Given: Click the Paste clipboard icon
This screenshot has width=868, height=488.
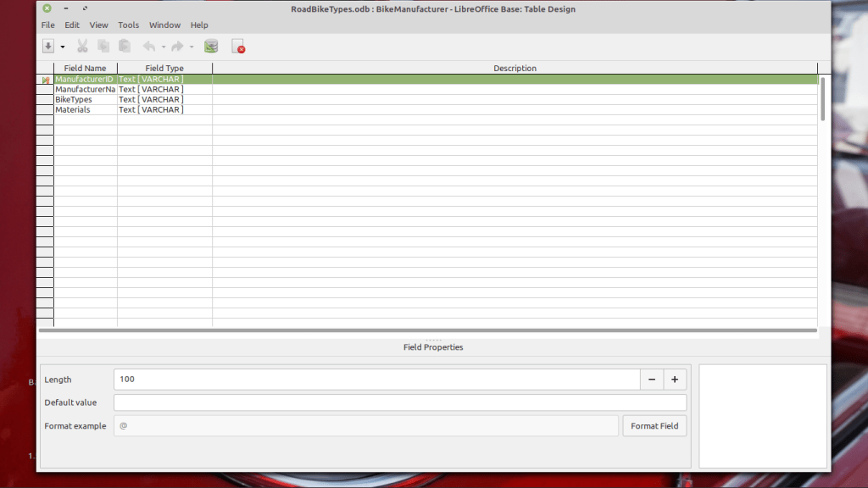Looking at the screenshot, I should pos(125,47).
